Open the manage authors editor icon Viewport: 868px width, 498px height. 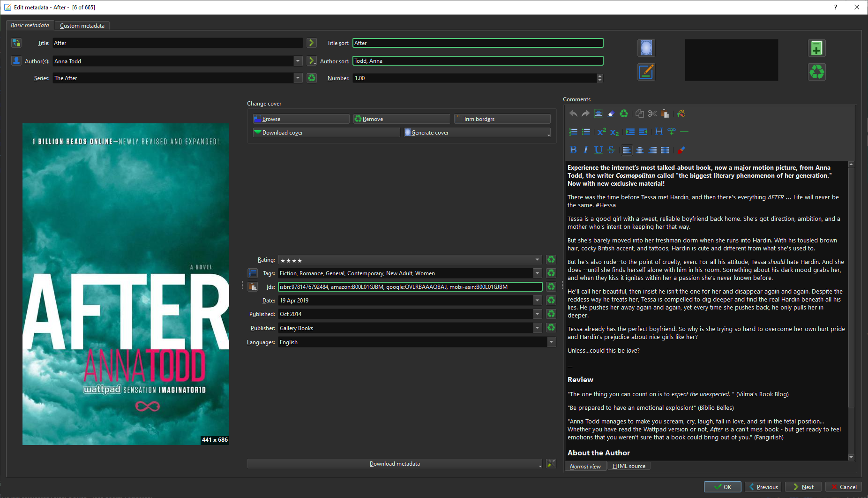16,61
